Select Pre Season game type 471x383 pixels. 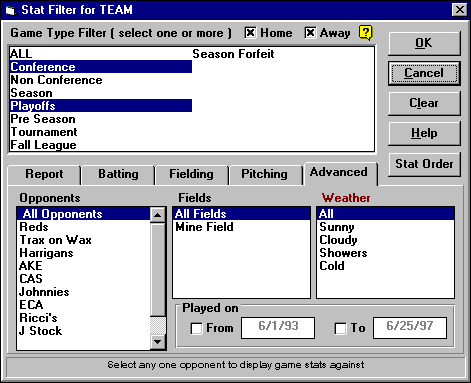[x=101, y=119]
